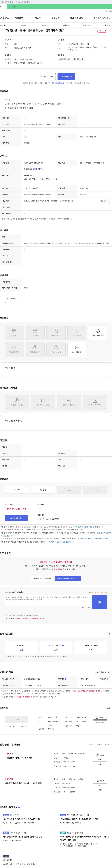
Task: Click the 관심정보 등록 button
Action: coord(46,76)
